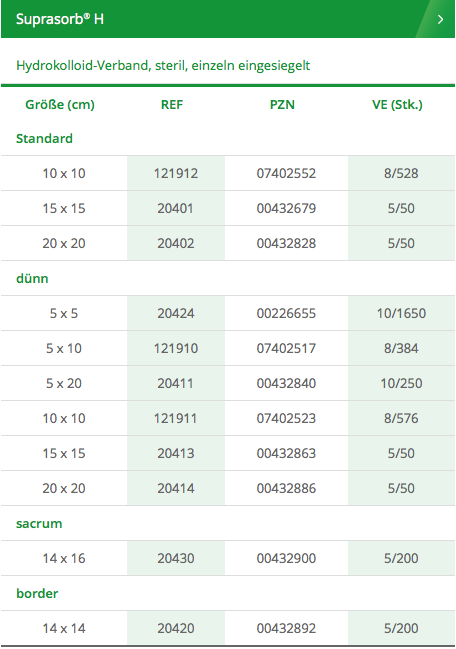Select REF 20401 cell
The height and width of the screenshot is (649, 456).
point(176,208)
